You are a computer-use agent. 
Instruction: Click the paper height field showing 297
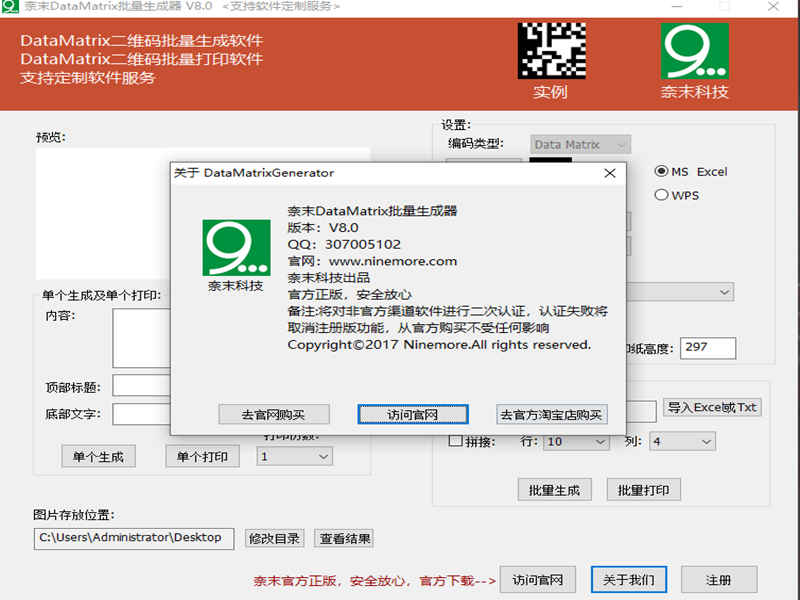tap(708, 347)
